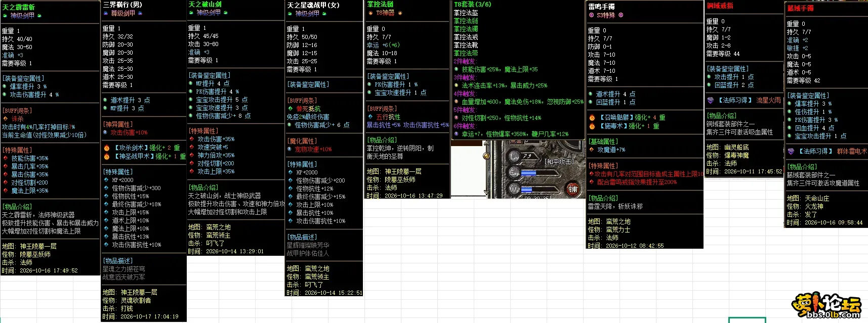Viewport: 868px width, 323px height.
Task: Click the flame icon beside 【神圣战甲术】
Action: [x=107, y=157]
